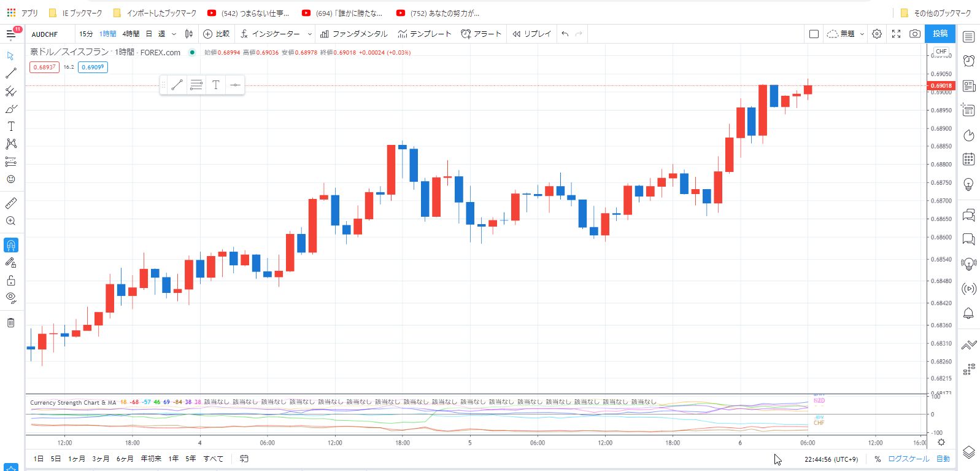
Task: Expand the timeframe dropdown arrow
Action: (174, 34)
